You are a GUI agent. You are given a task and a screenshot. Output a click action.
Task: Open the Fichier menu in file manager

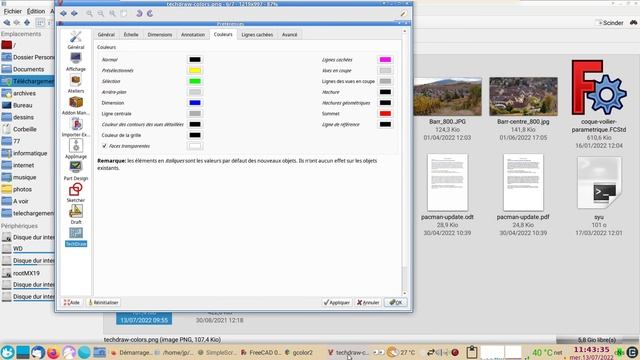click(13, 11)
